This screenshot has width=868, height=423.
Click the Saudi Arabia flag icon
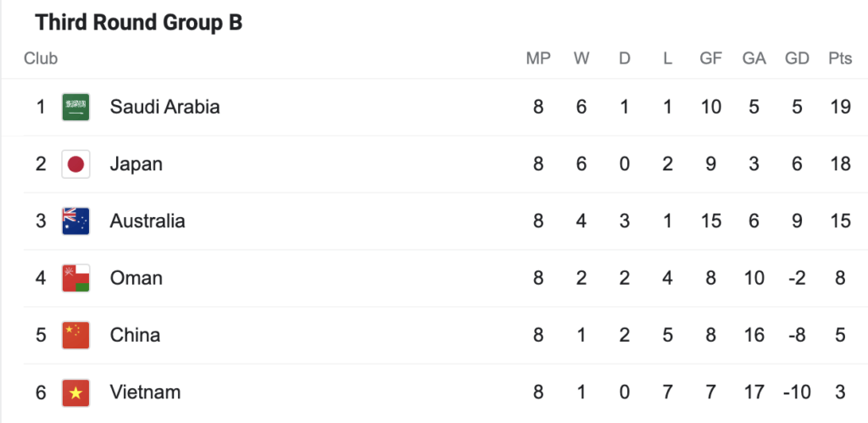coord(75,107)
